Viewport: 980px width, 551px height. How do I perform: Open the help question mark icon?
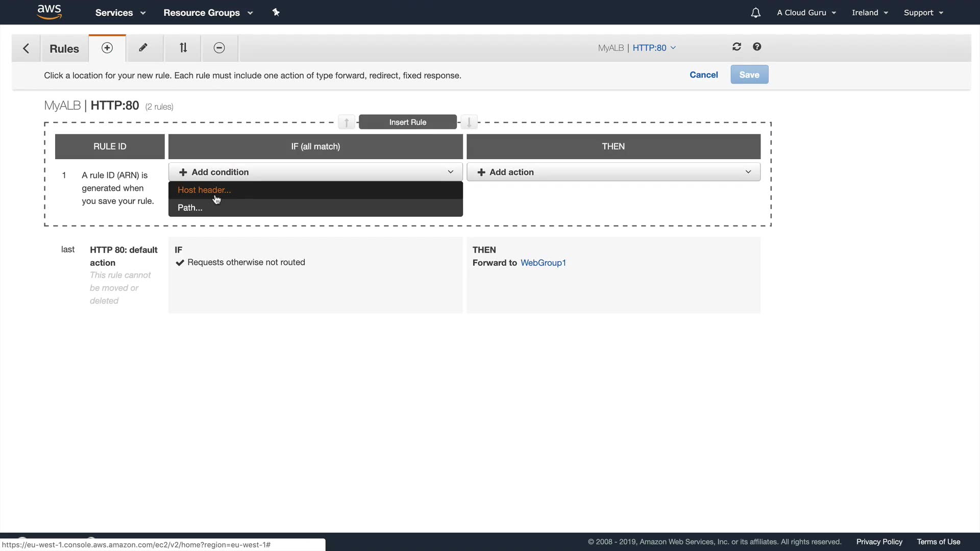[757, 47]
